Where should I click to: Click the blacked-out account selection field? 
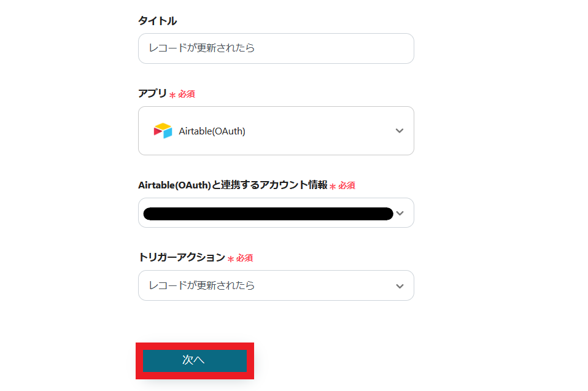[268, 214]
